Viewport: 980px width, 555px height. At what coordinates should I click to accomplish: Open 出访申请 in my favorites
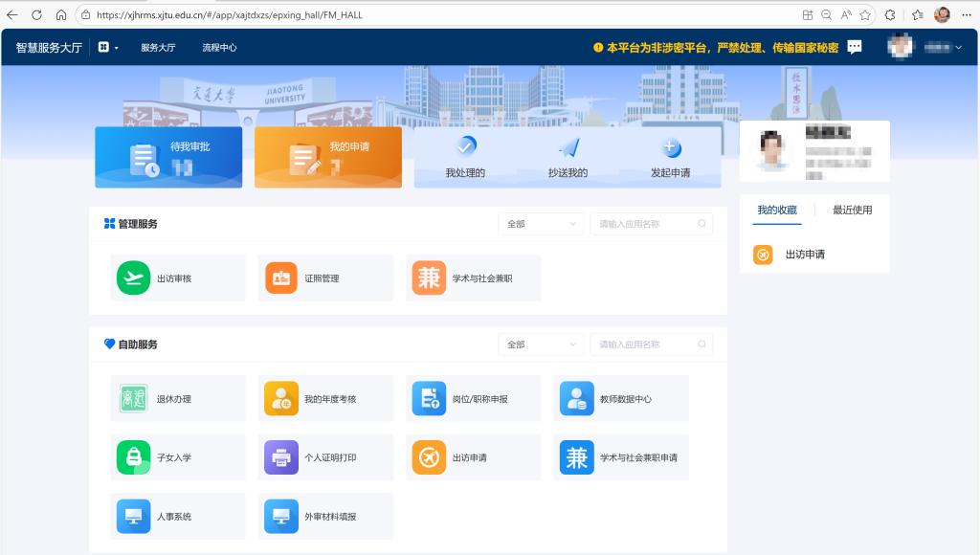[804, 255]
